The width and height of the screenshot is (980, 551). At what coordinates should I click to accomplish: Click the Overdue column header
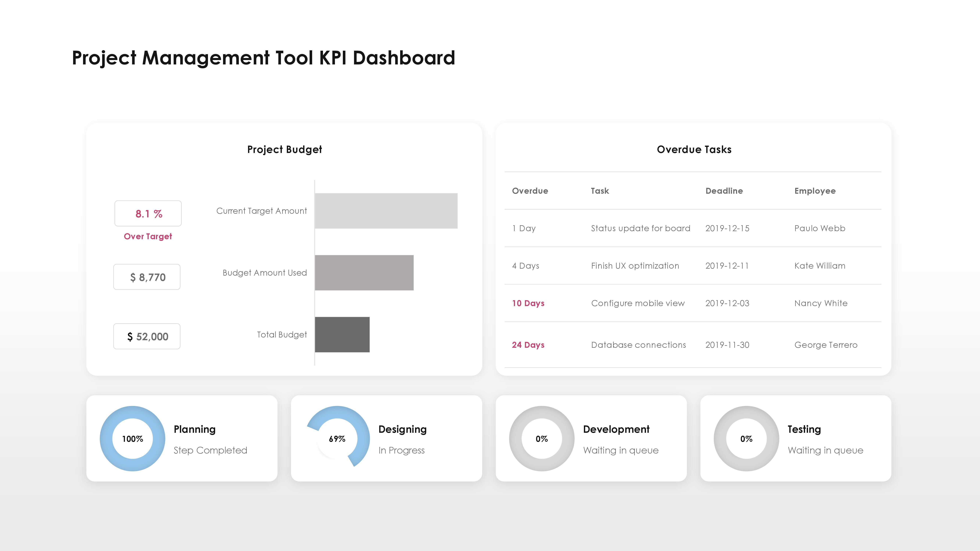coord(530,191)
